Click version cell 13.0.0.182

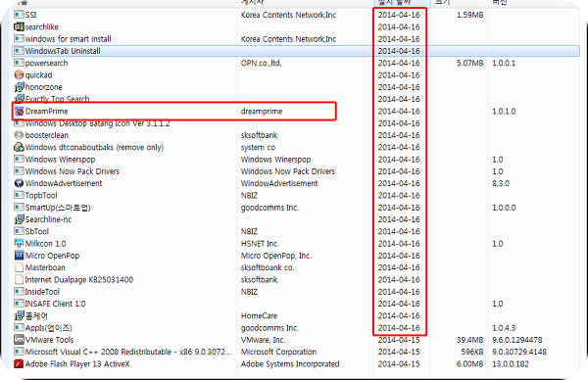click(511, 363)
